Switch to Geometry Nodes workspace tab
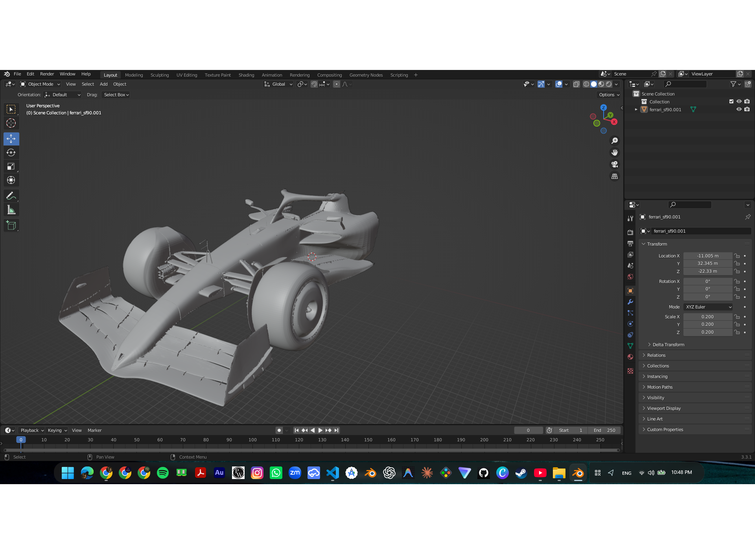This screenshot has height=560, width=755. (x=366, y=75)
